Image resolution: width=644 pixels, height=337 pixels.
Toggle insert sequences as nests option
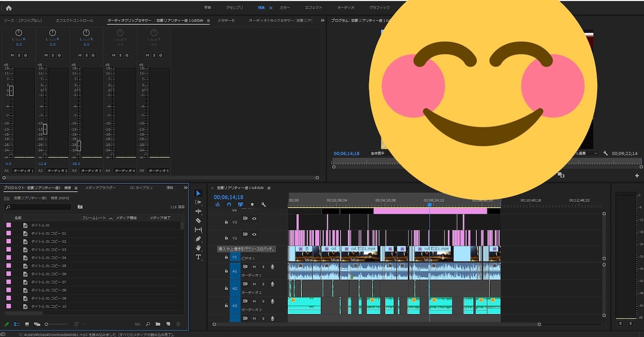click(217, 204)
